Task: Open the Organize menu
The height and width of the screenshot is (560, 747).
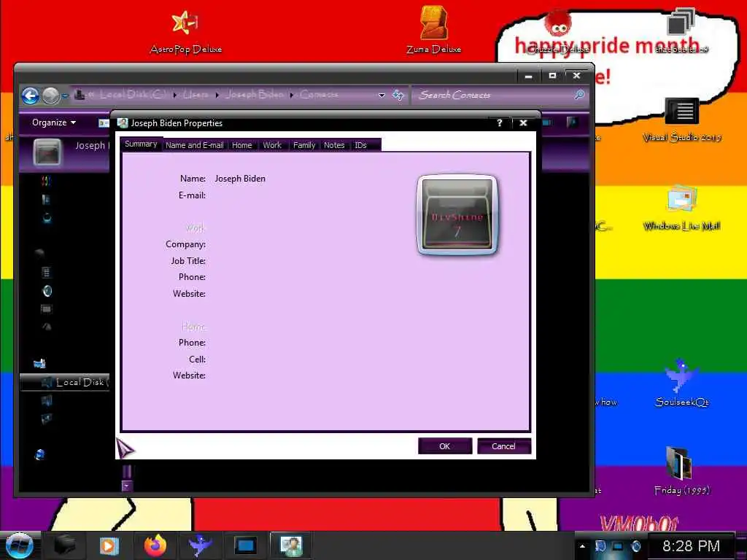Action: [54, 122]
